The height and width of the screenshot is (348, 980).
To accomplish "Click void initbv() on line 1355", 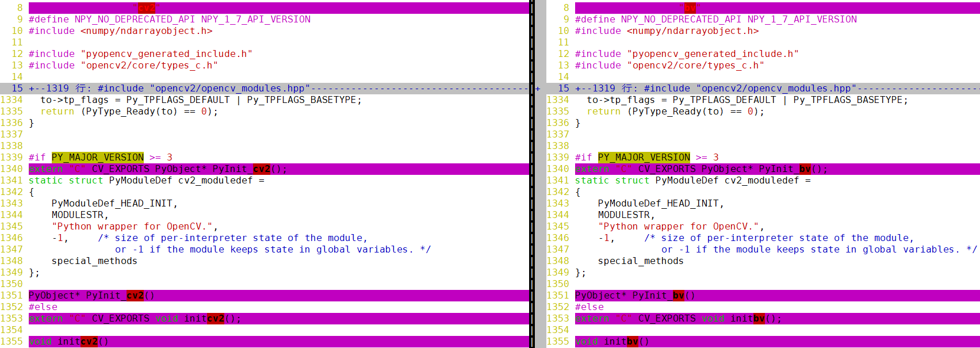I will 612,342.
